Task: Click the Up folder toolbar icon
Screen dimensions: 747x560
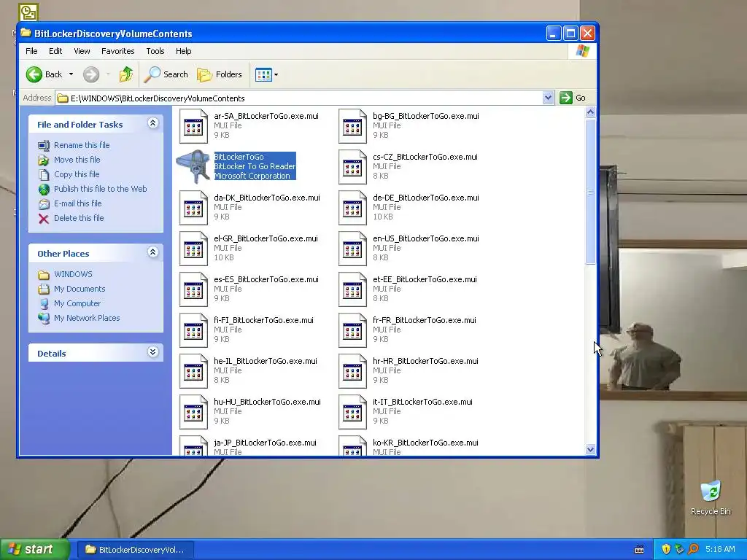Action: (126, 74)
